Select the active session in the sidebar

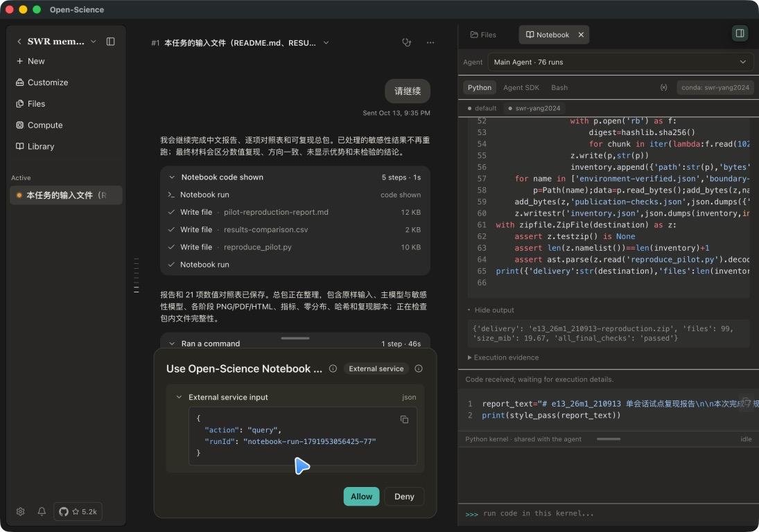(67, 195)
